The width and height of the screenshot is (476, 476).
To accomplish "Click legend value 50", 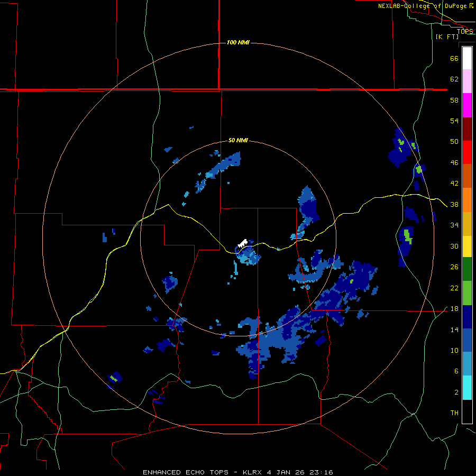I will (454, 141).
